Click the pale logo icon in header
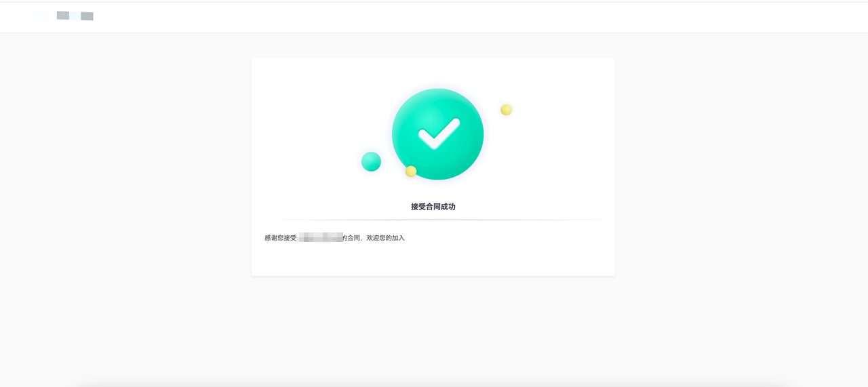 [40, 15]
